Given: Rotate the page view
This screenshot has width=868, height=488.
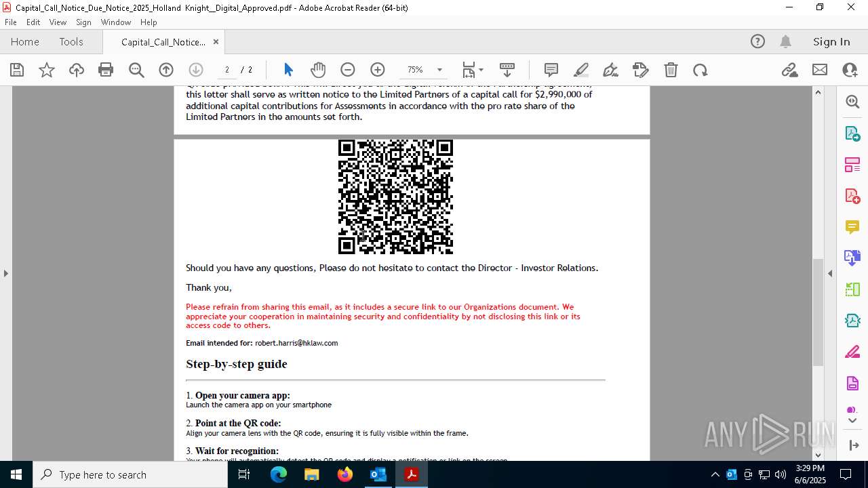Looking at the screenshot, I should [701, 70].
